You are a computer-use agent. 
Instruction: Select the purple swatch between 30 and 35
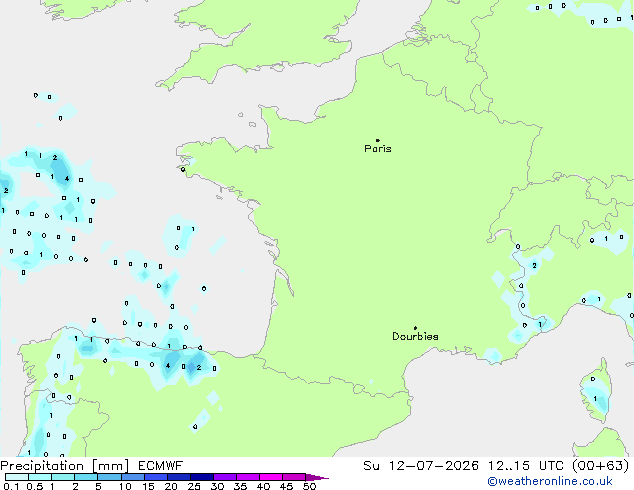(225, 477)
